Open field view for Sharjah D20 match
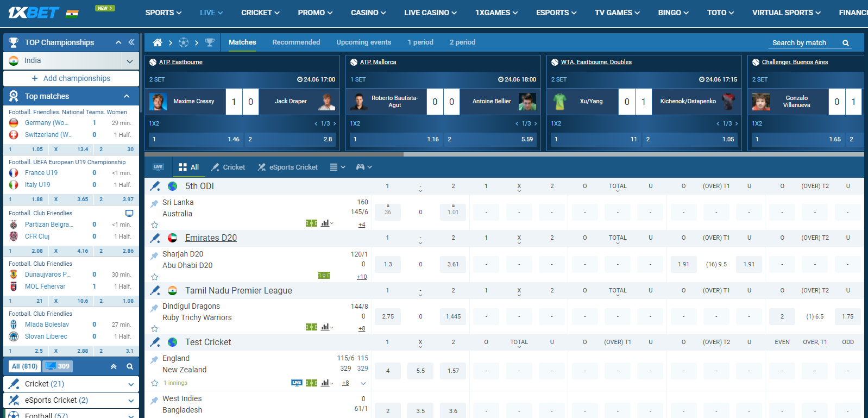 click(324, 275)
